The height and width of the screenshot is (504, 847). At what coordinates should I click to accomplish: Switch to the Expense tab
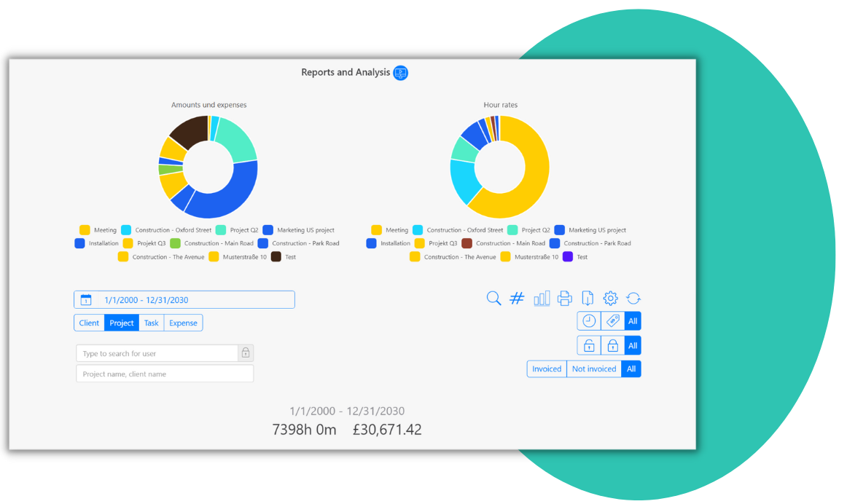pos(183,323)
